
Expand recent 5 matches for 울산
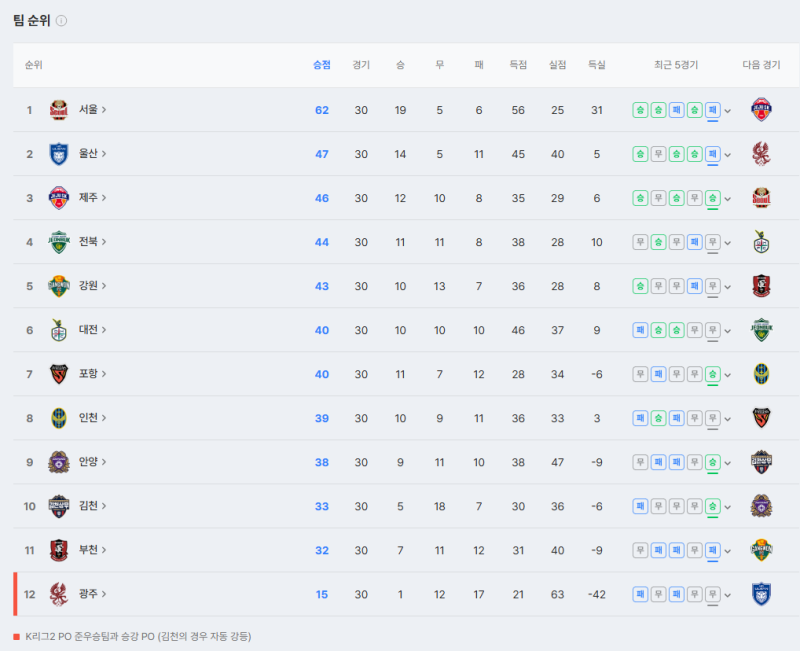click(x=728, y=155)
